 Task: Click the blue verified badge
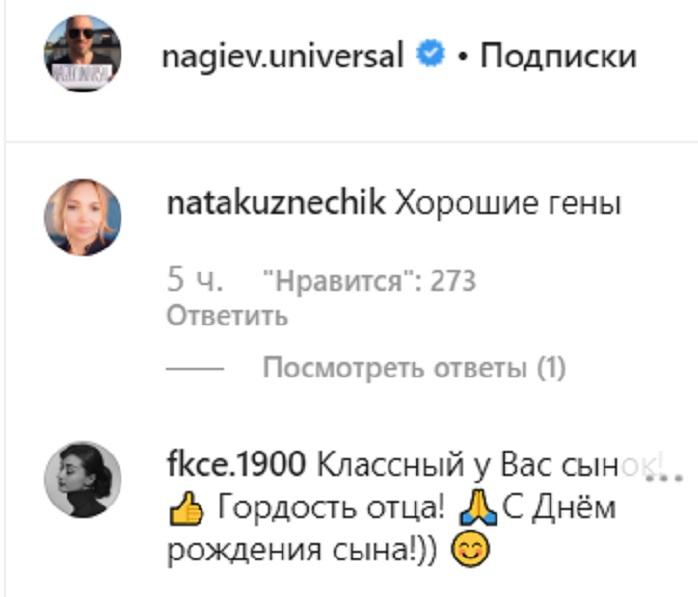point(431,56)
